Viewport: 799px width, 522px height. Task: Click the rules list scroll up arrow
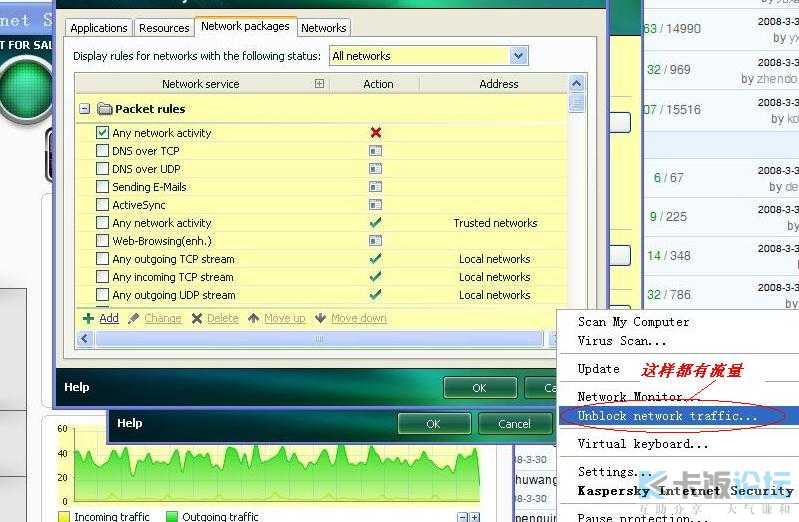(576, 84)
